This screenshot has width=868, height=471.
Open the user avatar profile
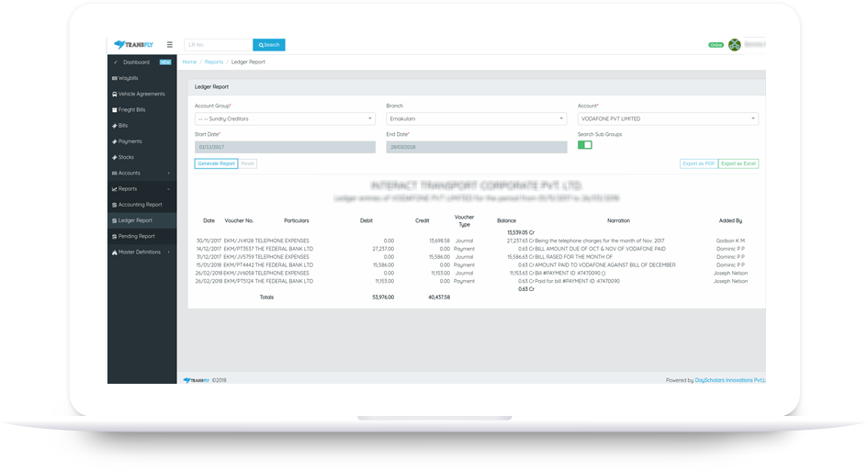734,44
